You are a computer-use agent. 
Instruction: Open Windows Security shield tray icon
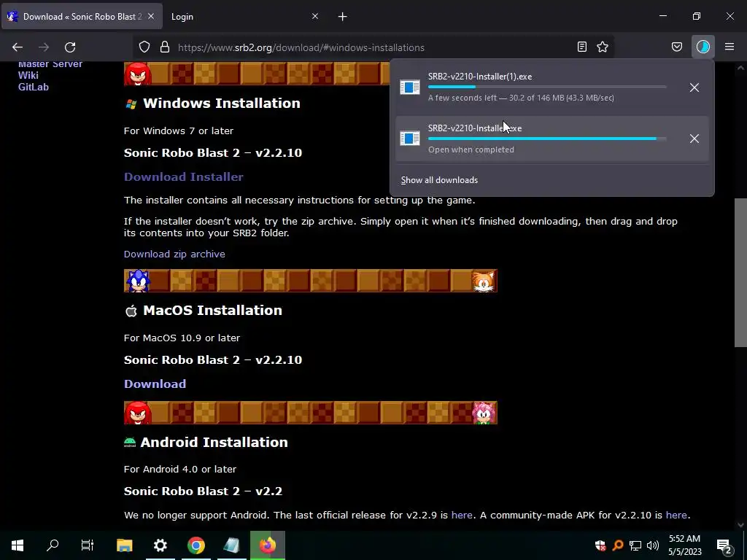(x=600, y=545)
